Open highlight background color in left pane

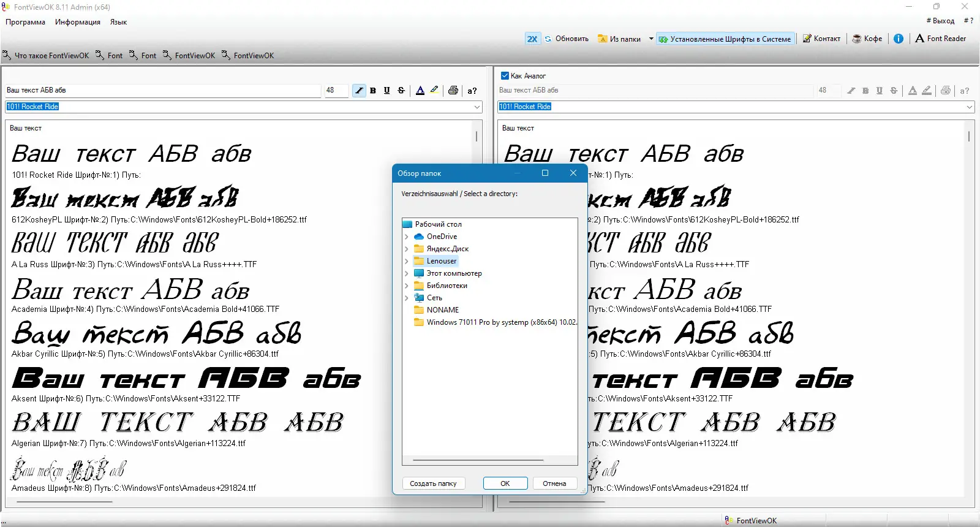[434, 91]
